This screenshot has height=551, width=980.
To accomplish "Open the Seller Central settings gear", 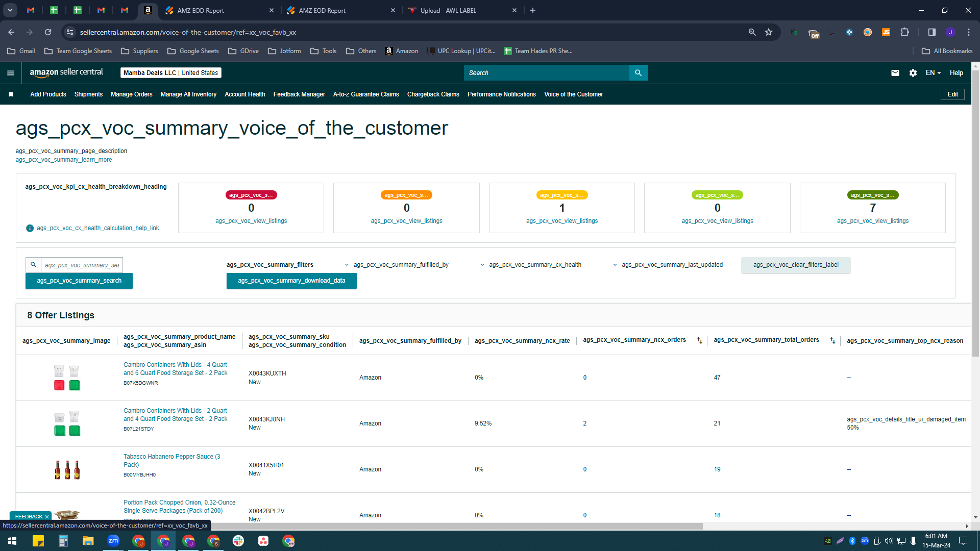I will (x=913, y=73).
